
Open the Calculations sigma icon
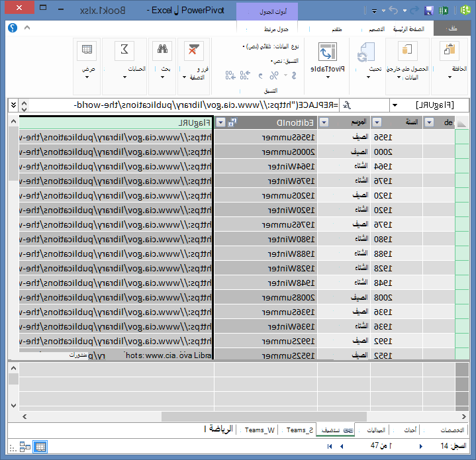click(124, 51)
